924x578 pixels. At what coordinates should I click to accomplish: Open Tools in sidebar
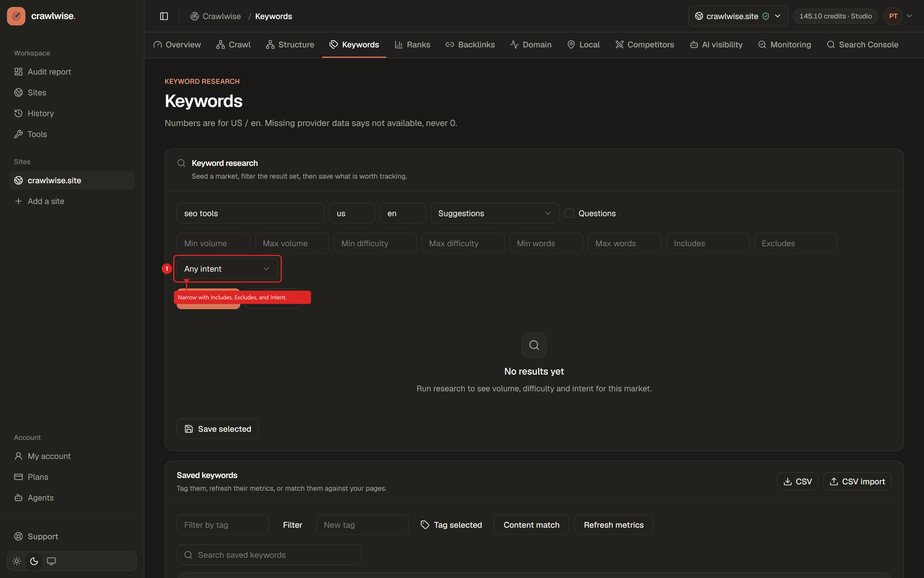pyautogui.click(x=72, y=134)
